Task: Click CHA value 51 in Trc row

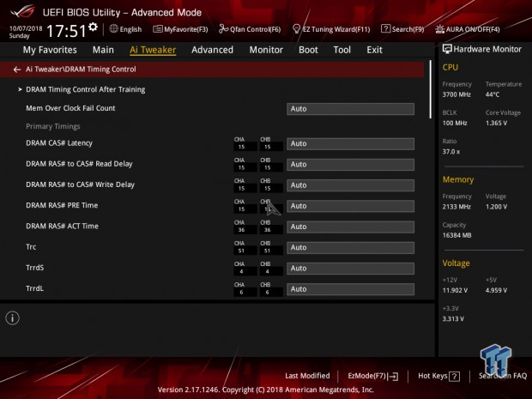Action: pyautogui.click(x=241, y=251)
